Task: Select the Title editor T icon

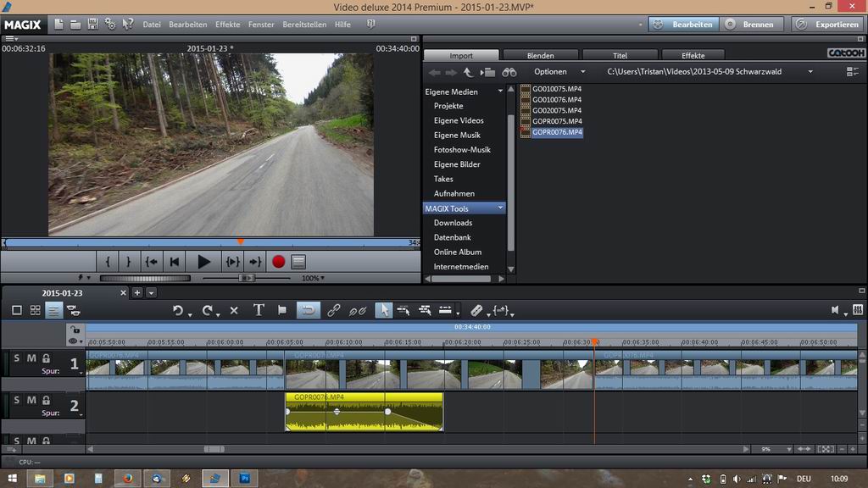Action: tap(259, 311)
